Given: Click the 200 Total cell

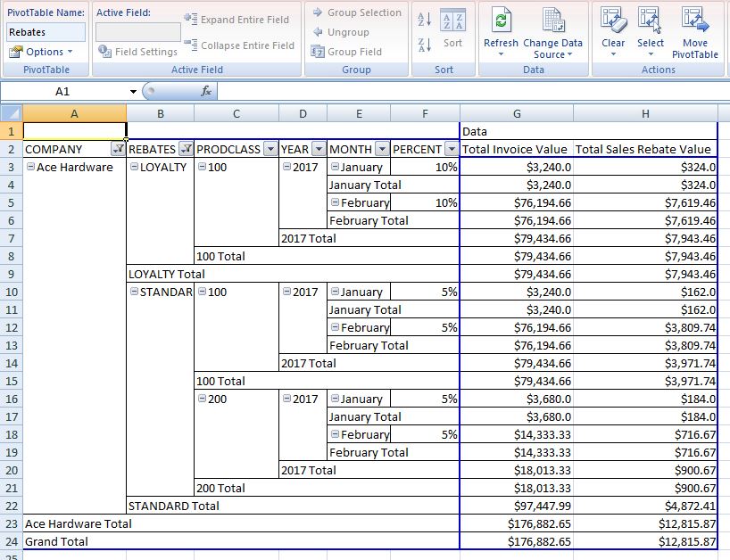Looking at the screenshot, I should (327, 488).
